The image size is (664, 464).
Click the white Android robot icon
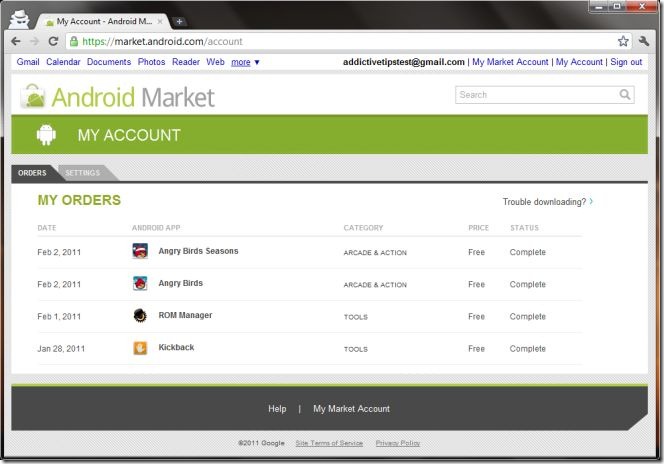[46, 135]
